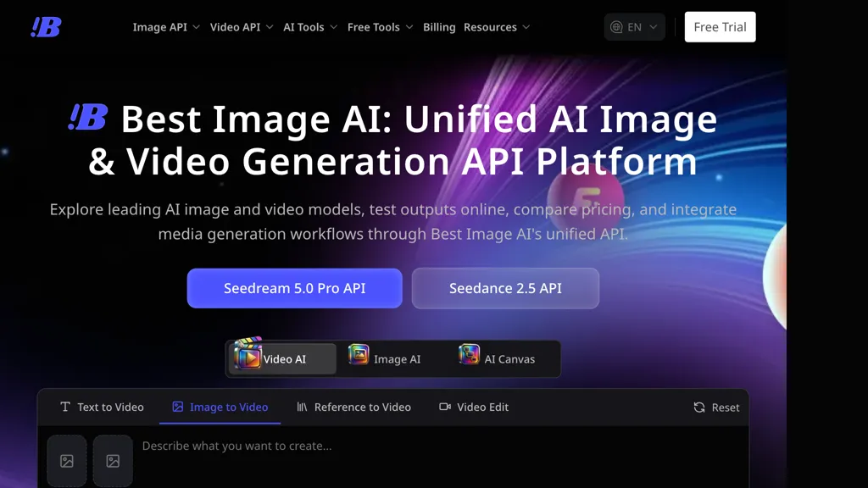Open the EN language dropdown arrow
Image resolution: width=868 pixels, height=488 pixels.
click(x=654, y=27)
